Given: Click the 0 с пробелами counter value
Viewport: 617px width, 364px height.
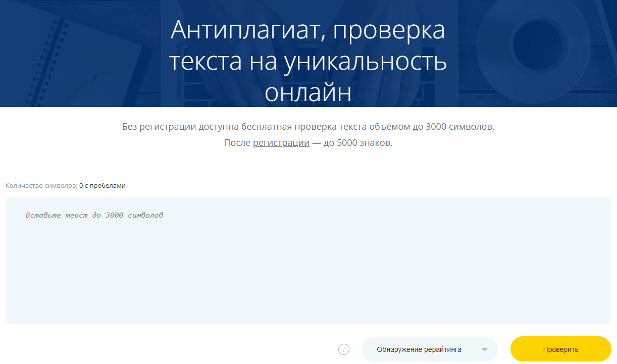Looking at the screenshot, I should click(102, 186).
